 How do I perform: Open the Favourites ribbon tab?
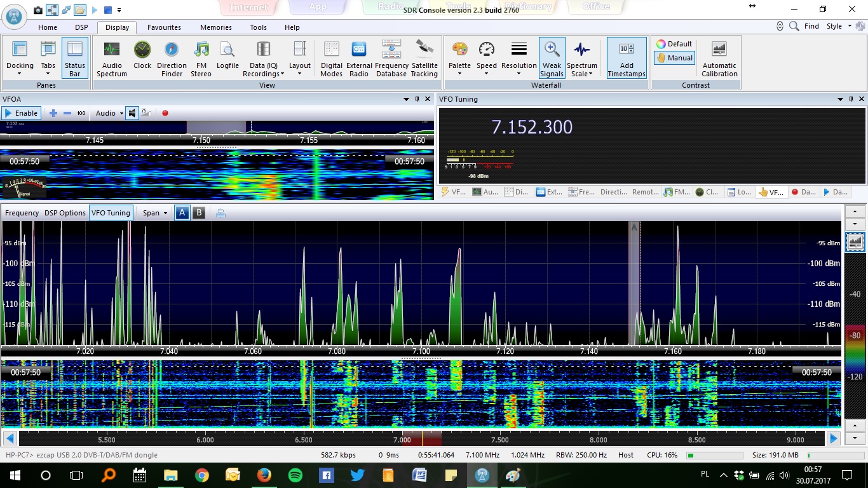point(164,27)
